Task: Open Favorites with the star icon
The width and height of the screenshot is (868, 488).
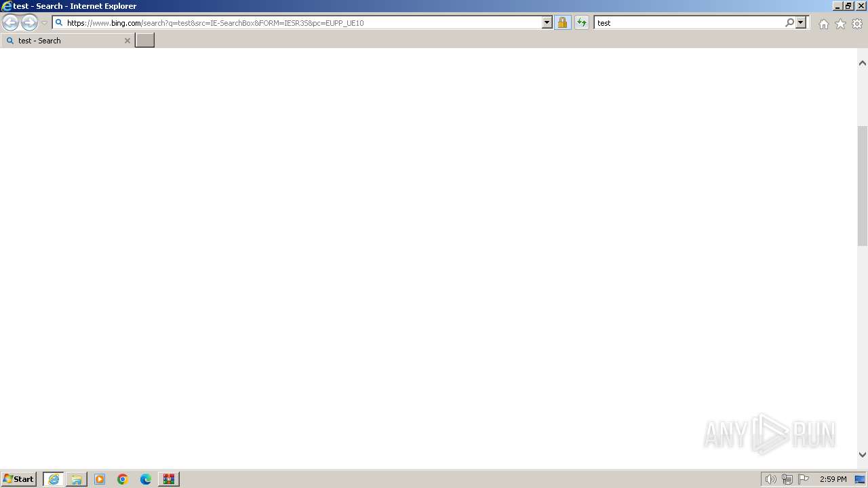Action: pyautogui.click(x=840, y=24)
